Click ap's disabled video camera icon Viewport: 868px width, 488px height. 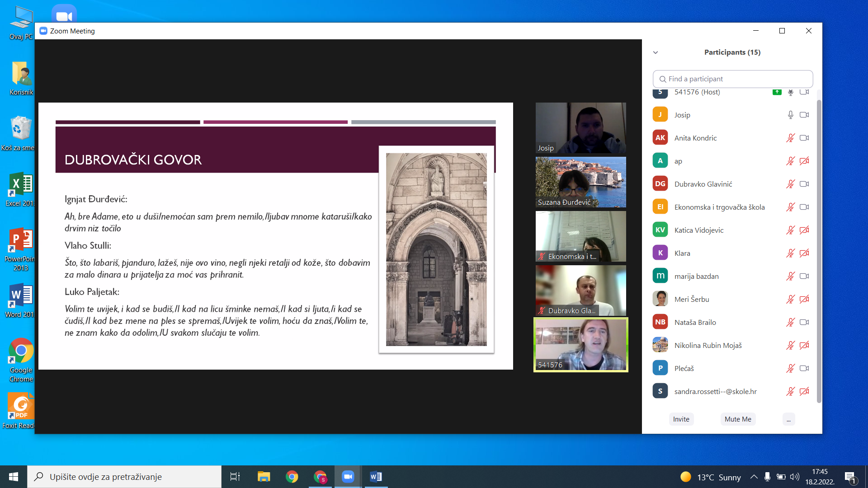click(x=804, y=161)
